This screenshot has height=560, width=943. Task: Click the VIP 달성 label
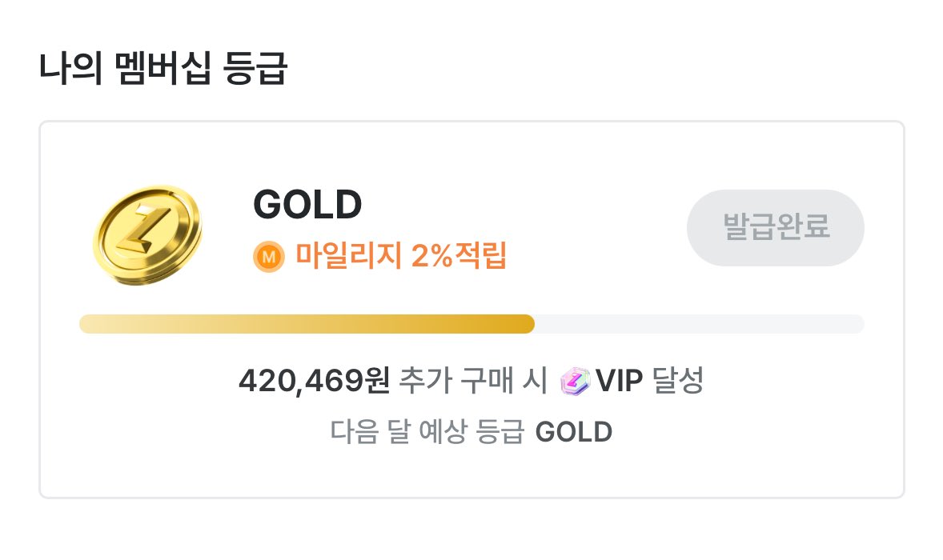649,380
